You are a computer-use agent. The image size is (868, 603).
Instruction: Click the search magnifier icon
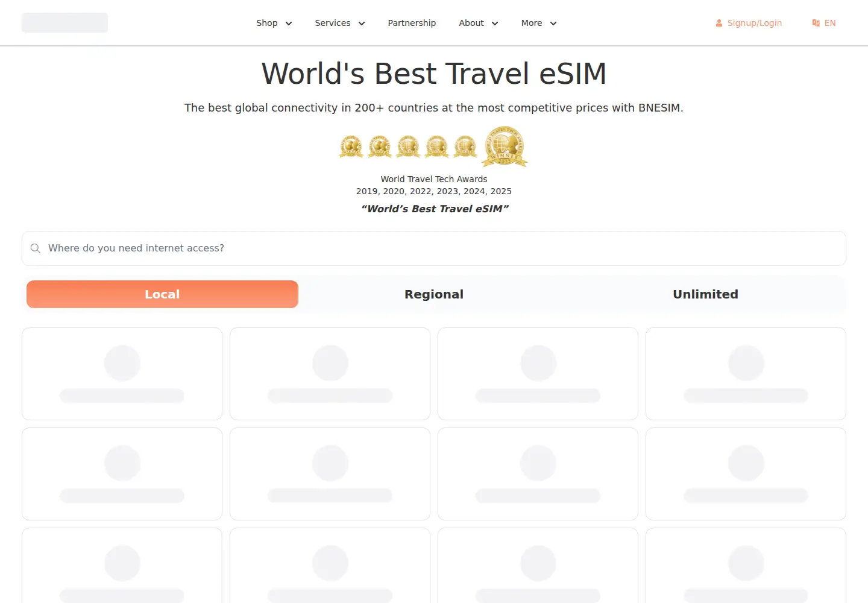click(36, 248)
